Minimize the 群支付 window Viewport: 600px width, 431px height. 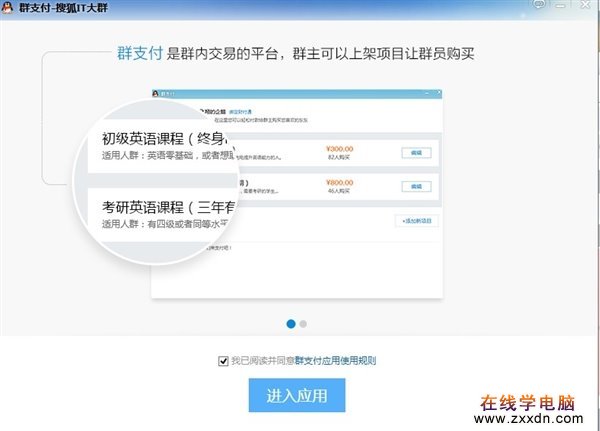click(x=561, y=5)
